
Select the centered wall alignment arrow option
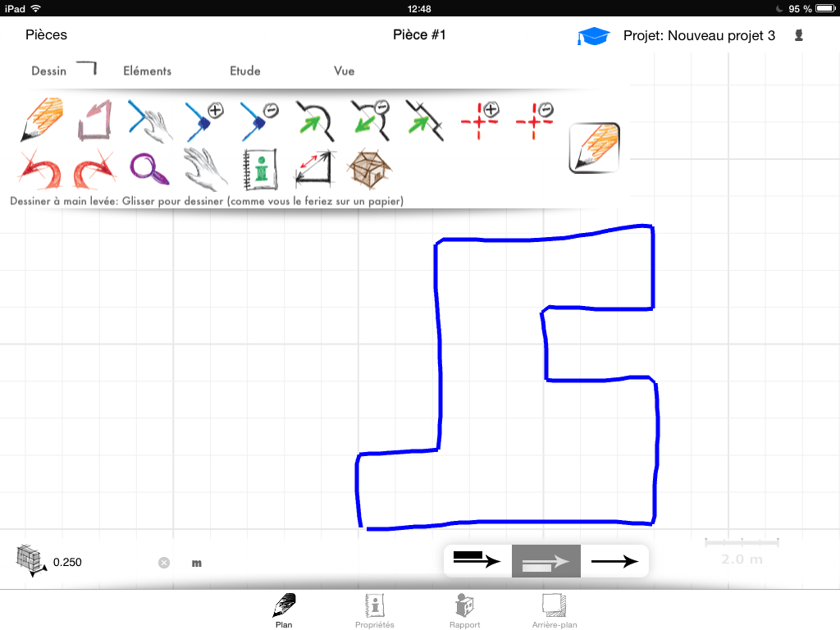(546, 561)
